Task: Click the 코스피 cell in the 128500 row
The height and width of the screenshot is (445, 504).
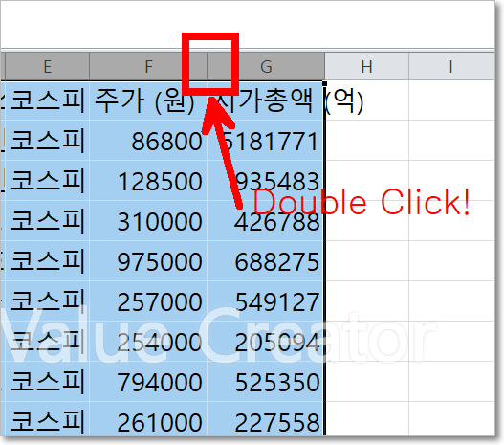Action: pos(47,181)
